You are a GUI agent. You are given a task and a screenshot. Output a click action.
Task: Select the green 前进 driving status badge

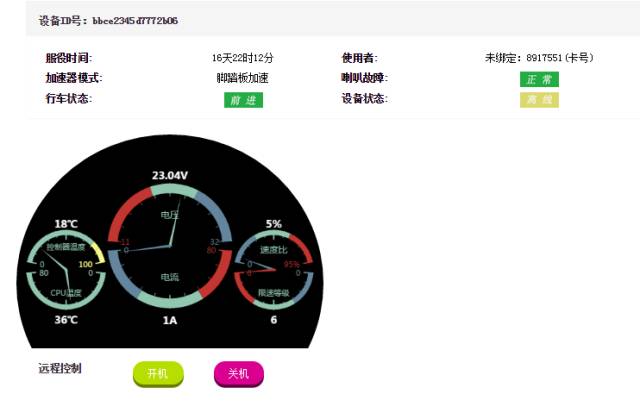pos(243,100)
